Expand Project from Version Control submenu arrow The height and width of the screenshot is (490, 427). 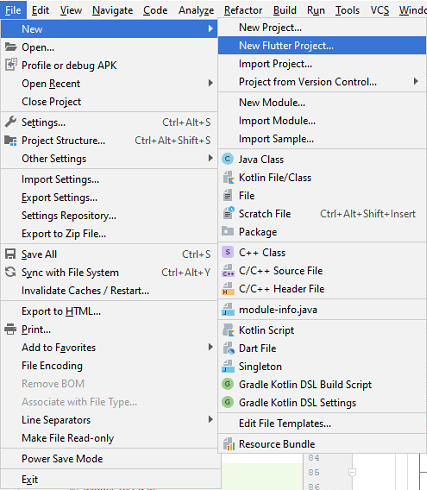[x=416, y=81]
